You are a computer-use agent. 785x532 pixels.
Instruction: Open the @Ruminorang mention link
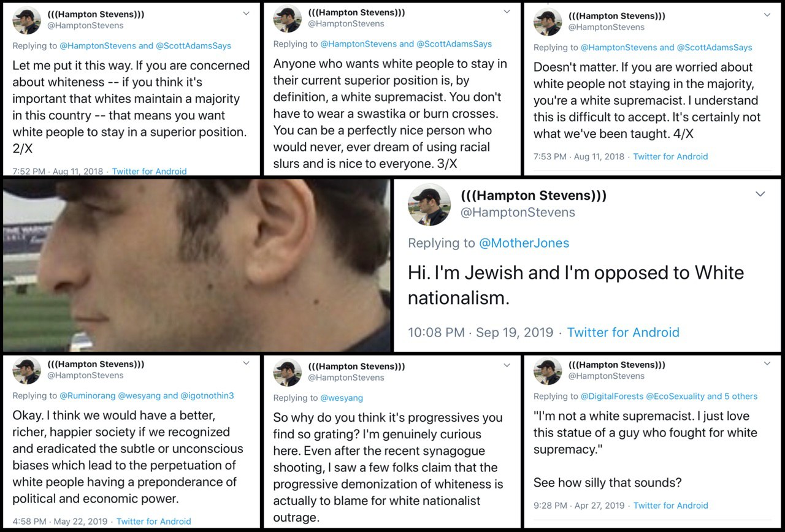coord(87,396)
